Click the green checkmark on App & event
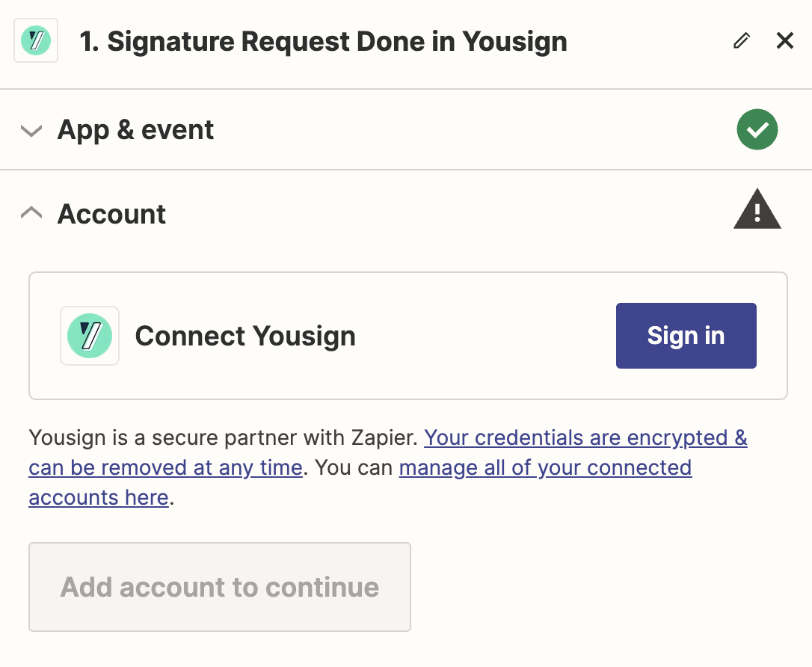This screenshot has height=667, width=812. pos(757,129)
